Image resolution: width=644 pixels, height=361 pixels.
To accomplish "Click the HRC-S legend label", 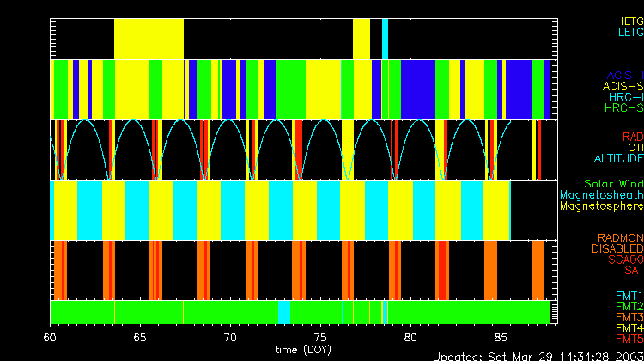I will tap(623, 108).
